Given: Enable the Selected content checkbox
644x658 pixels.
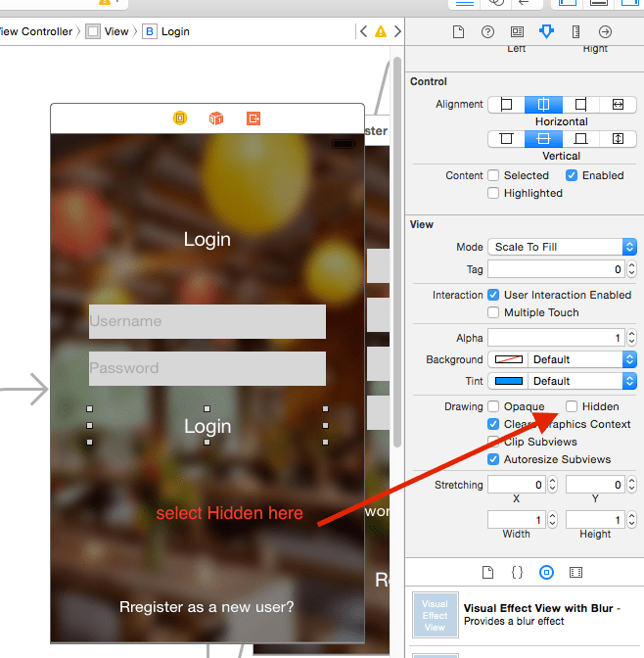Looking at the screenshot, I should 493,175.
